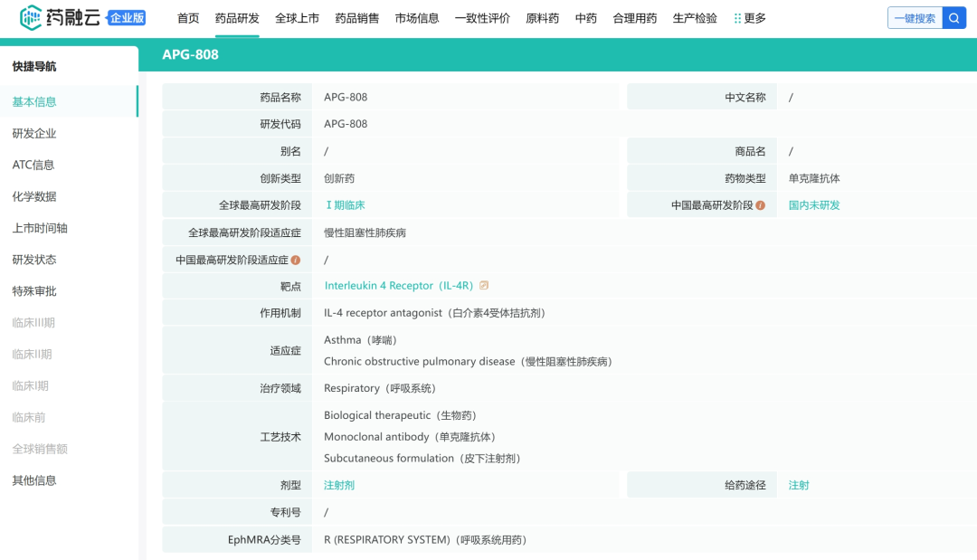Select the 药品研发 top tab
The width and height of the screenshot is (977, 560).
coord(237,18)
